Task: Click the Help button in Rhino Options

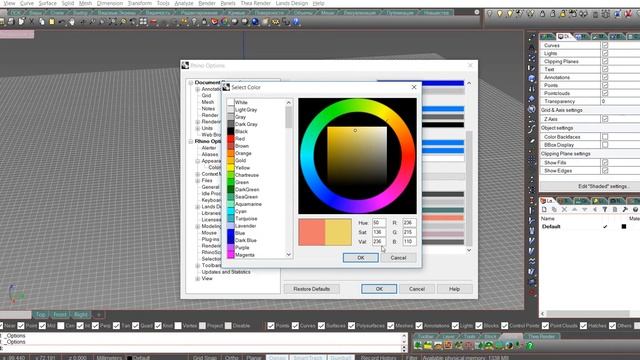Action: tap(454, 289)
